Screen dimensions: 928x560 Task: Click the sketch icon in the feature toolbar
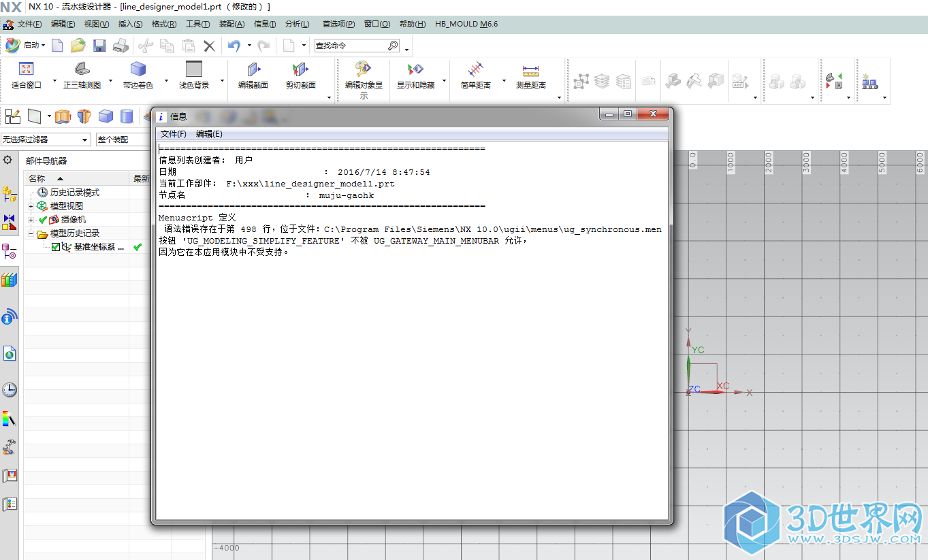click(13, 116)
